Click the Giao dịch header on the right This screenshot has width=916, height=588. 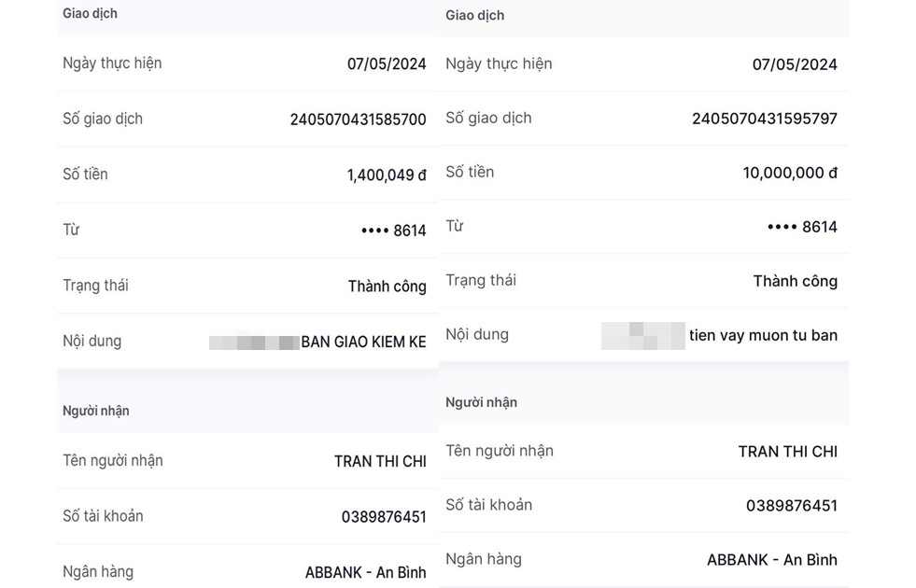(x=476, y=15)
